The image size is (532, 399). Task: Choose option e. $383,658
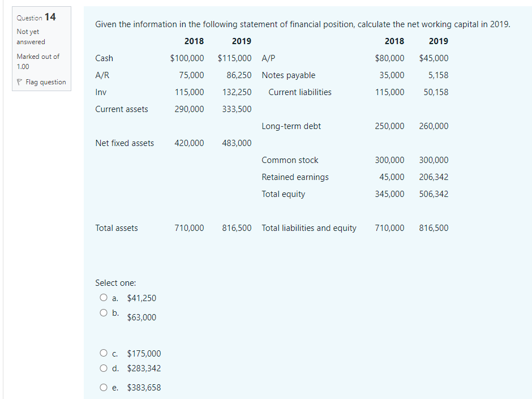pyautogui.click(x=104, y=387)
